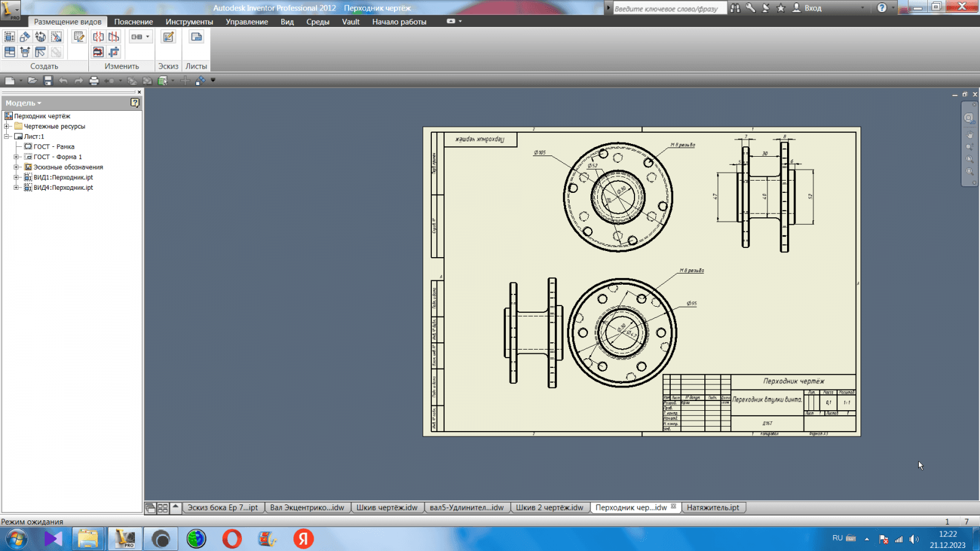Select the Break view tool

[99, 37]
